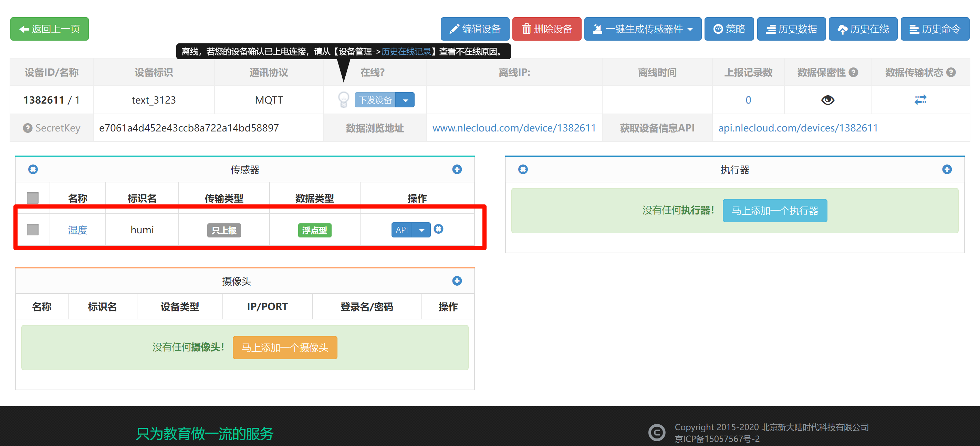Screen dimensions: 980x446
Task: Open the API button dropdown arrow
Action: pyautogui.click(x=421, y=230)
